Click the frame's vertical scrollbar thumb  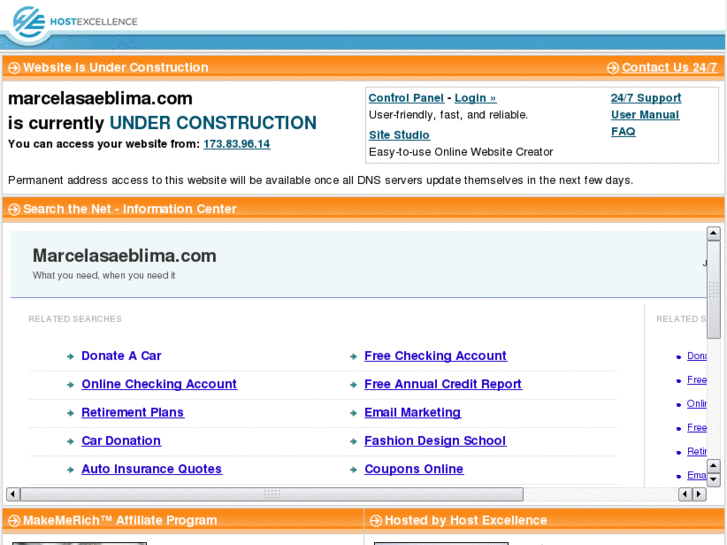click(x=713, y=289)
